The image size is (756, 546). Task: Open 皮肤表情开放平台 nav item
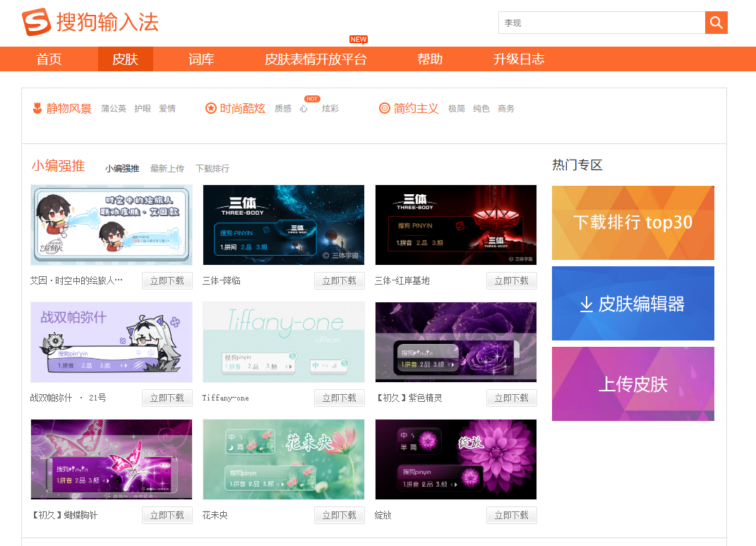click(316, 59)
